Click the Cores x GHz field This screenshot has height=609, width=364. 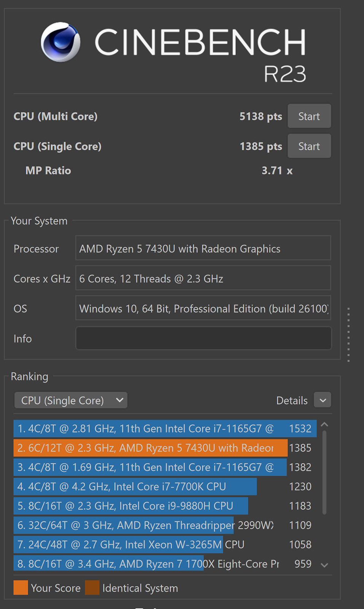[x=203, y=278]
